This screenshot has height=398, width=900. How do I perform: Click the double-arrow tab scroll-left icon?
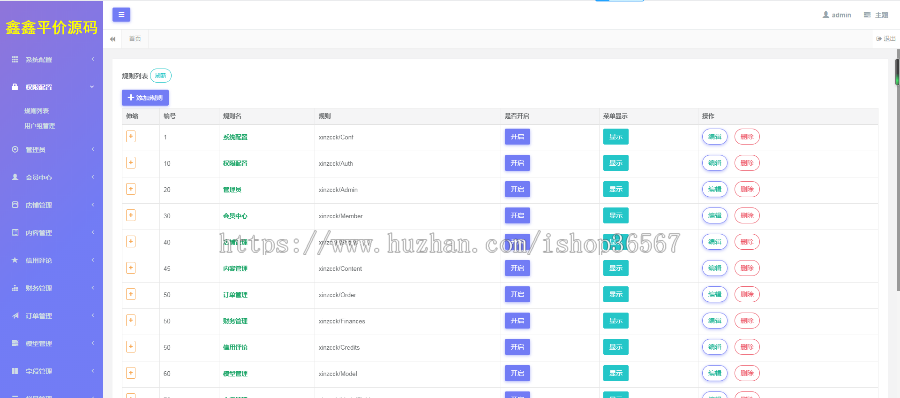[112, 39]
